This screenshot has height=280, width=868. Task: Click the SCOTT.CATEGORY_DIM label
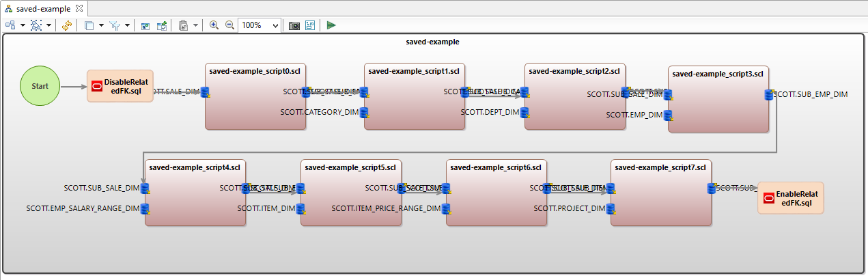(320, 112)
